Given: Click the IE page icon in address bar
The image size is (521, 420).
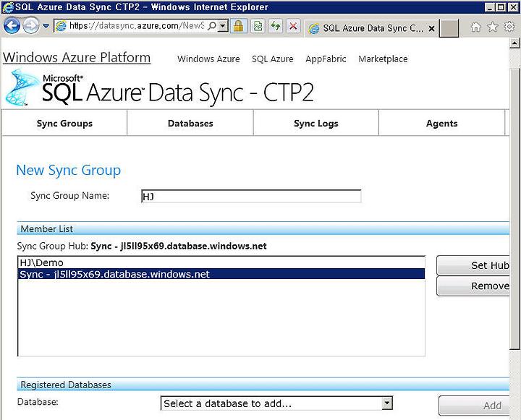Looking at the screenshot, I should [x=61, y=26].
